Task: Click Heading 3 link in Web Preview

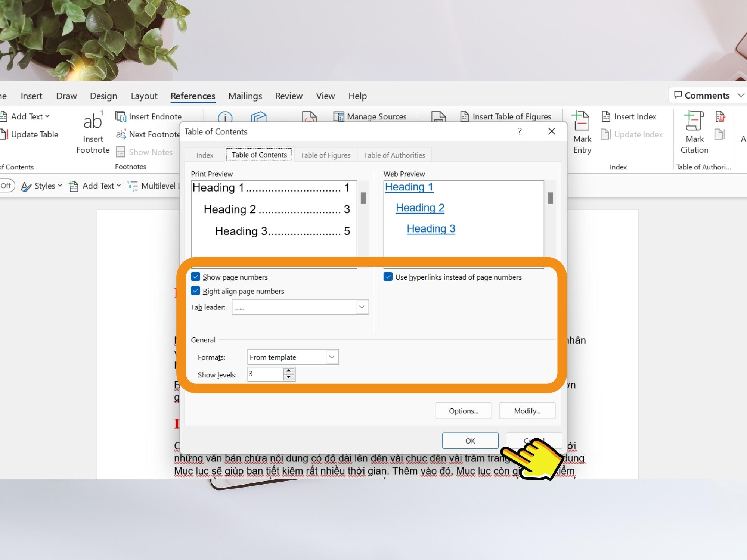Action: [x=431, y=228]
